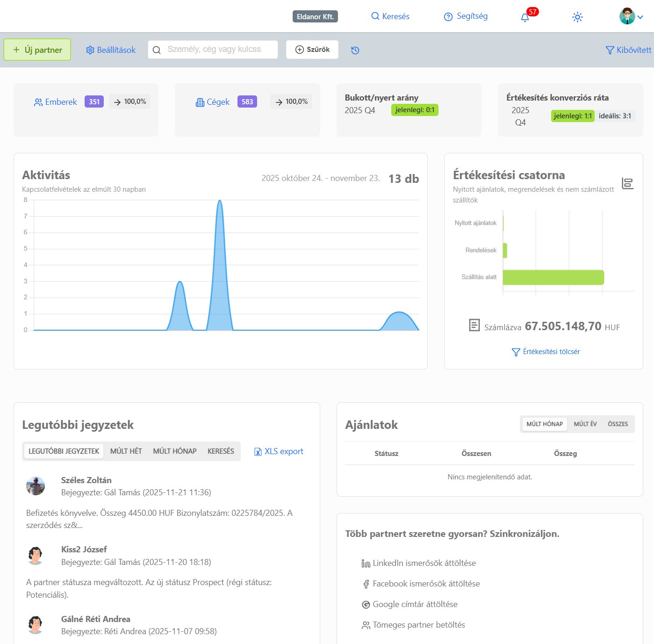Focus the partner search input field

point(214,50)
